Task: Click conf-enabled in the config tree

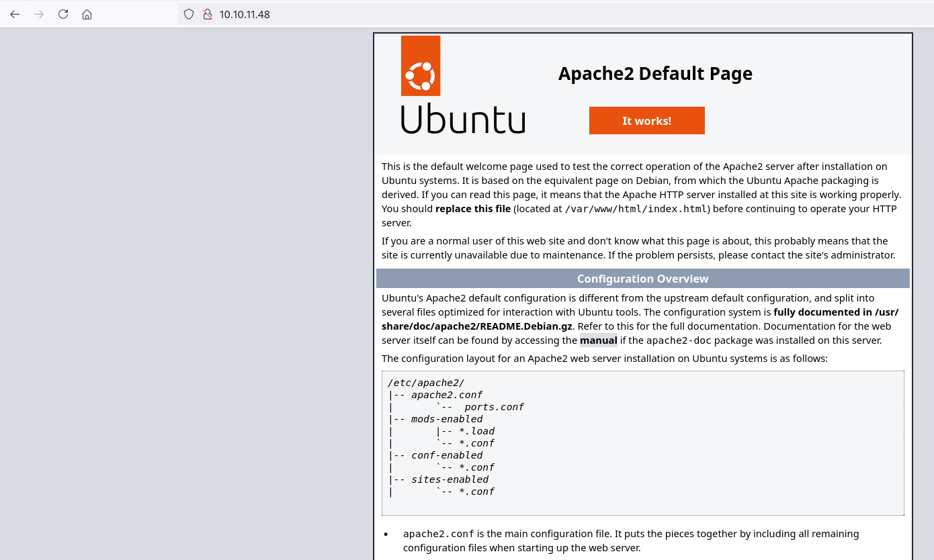Action: [x=446, y=455]
